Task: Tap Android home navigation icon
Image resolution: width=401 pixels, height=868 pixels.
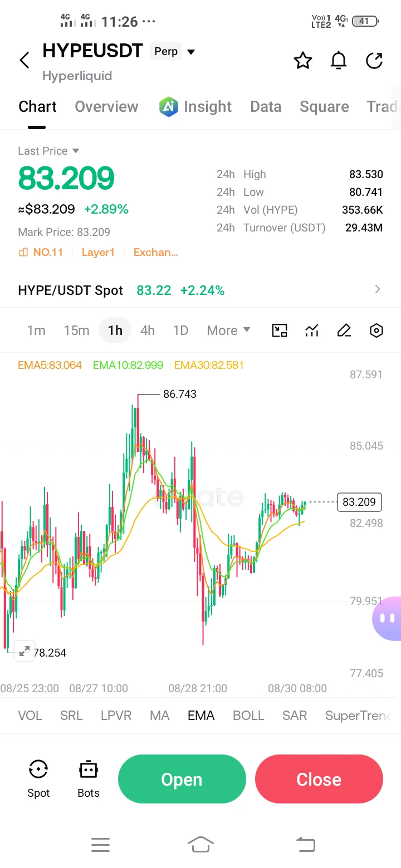Action: pos(200,844)
